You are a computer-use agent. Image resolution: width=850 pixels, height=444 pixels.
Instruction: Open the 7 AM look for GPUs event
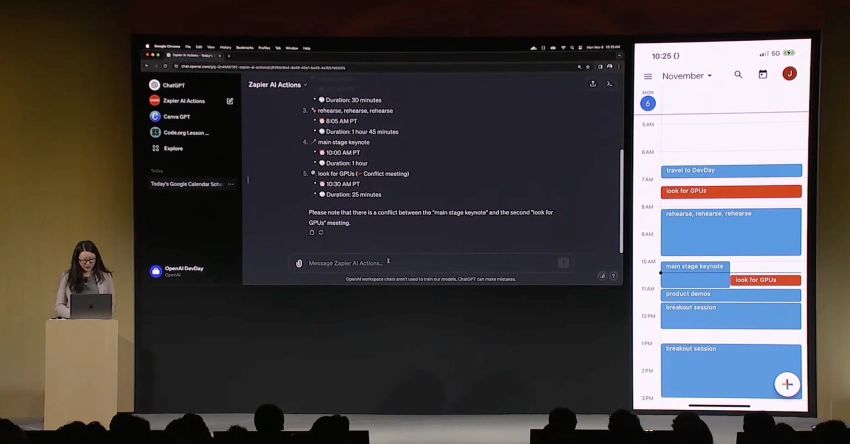pos(731,191)
